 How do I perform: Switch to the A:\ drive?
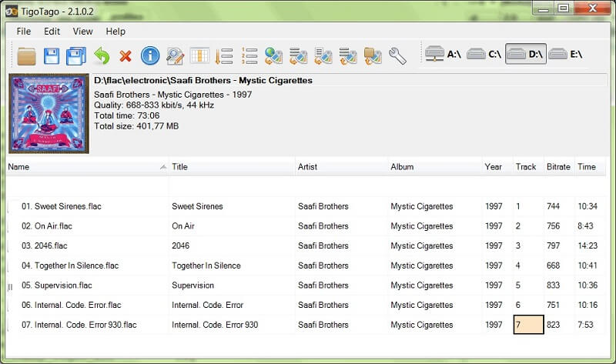444,54
